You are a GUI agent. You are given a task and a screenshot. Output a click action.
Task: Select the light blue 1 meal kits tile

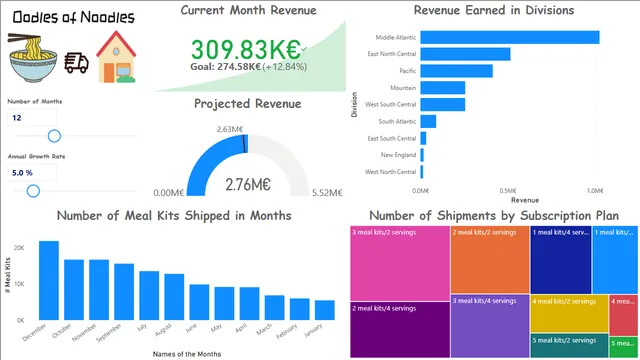615,260
